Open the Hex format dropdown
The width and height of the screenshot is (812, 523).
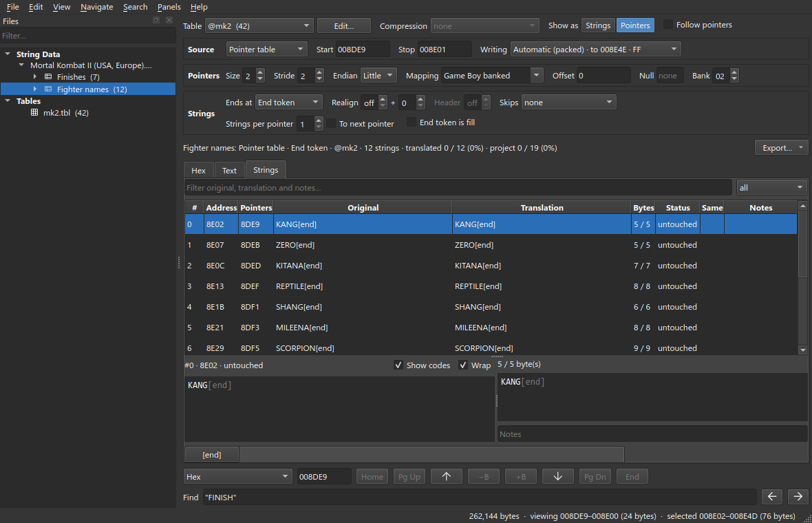click(237, 476)
